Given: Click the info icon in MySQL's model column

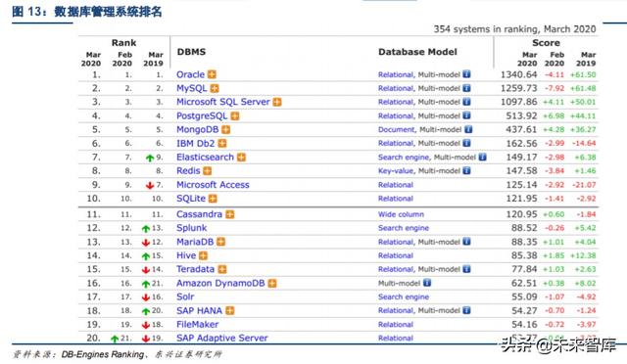Looking at the screenshot, I should pos(466,88).
